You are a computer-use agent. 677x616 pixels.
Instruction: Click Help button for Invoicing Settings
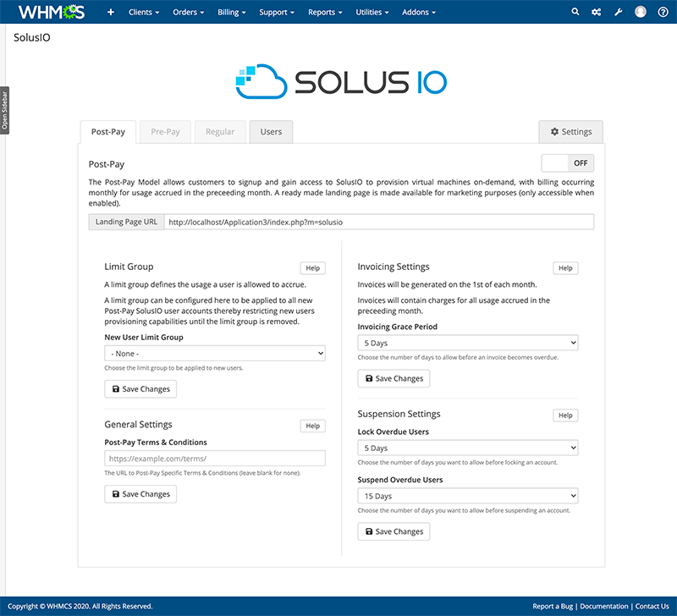(x=565, y=268)
